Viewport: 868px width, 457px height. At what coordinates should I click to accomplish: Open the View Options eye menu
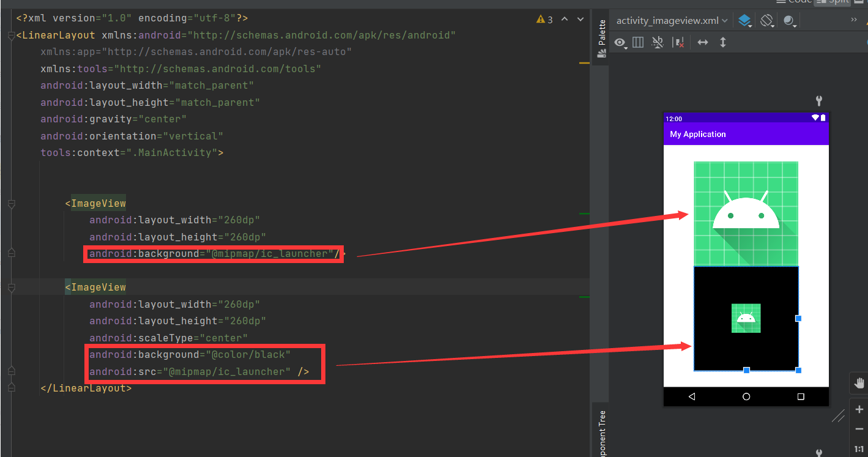click(621, 43)
